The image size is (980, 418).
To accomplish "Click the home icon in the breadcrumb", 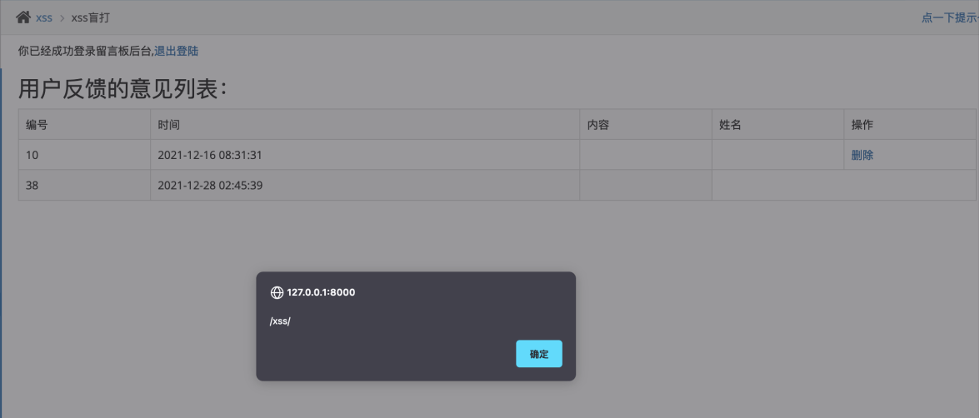I will [23, 17].
